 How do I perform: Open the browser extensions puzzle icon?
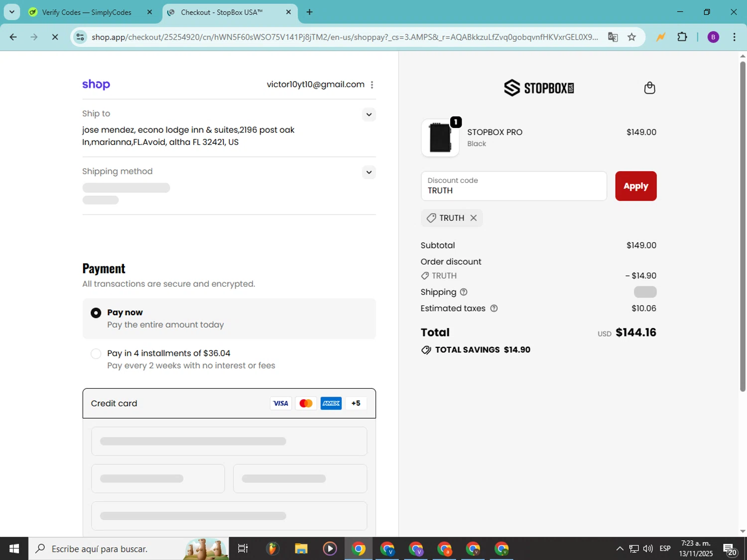pos(682,37)
